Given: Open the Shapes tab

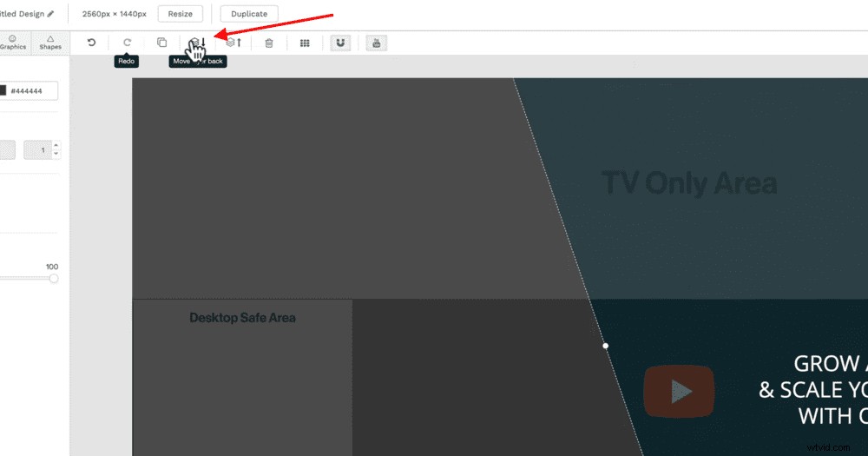Looking at the screenshot, I should coord(50,43).
